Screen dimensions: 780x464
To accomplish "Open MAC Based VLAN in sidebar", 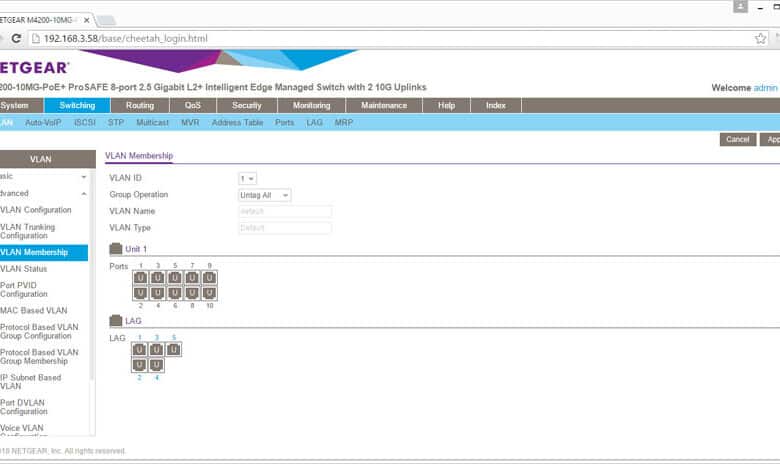I will coord(33,310).
